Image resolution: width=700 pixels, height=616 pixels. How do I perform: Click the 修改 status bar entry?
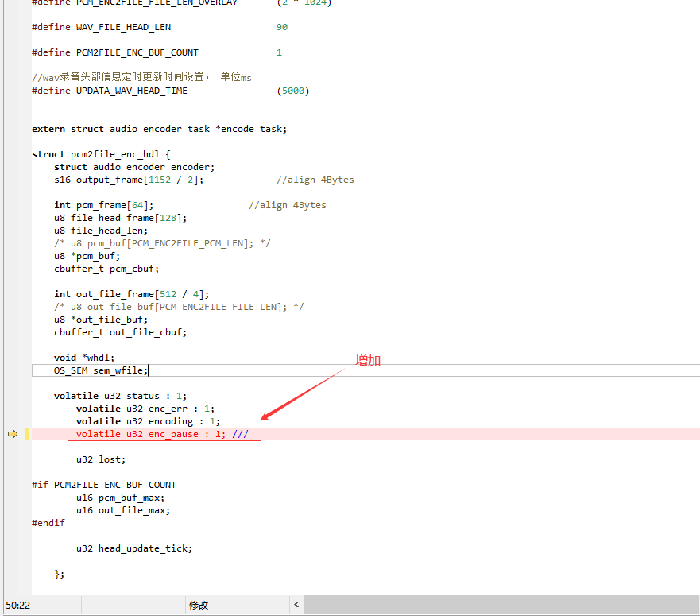point(198,606)
